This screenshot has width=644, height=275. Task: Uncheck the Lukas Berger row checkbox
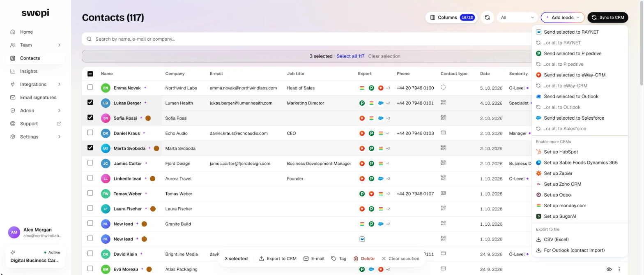[90, 102]
